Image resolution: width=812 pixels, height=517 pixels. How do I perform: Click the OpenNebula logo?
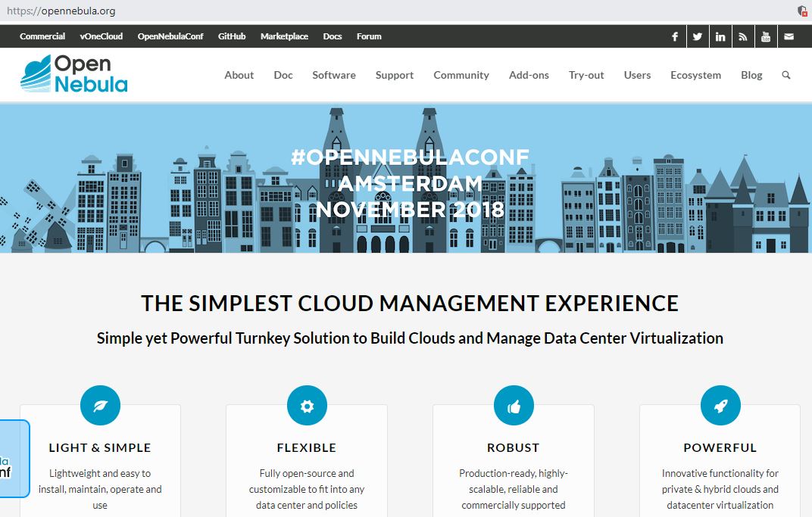click(73, 74)
